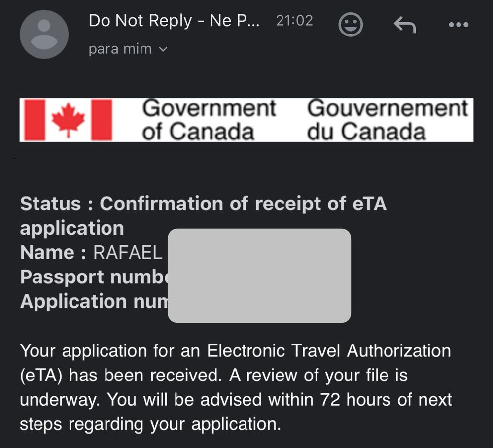The width and height of the screenshot is (493, 448).
Task: Tap the 'para mim' recipient label
Action: [120, 49]
